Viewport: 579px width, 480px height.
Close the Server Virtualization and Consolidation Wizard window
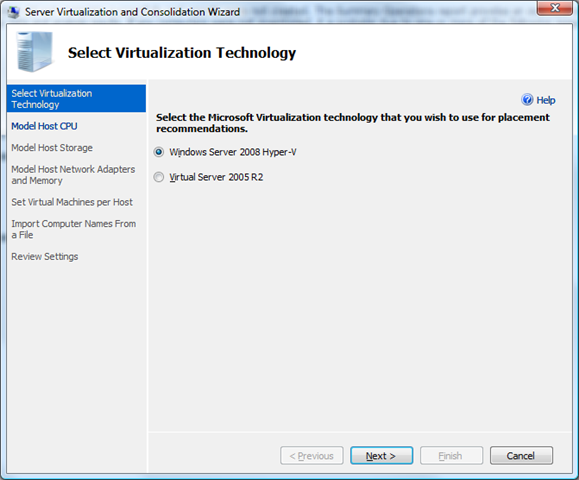[554, 8]
